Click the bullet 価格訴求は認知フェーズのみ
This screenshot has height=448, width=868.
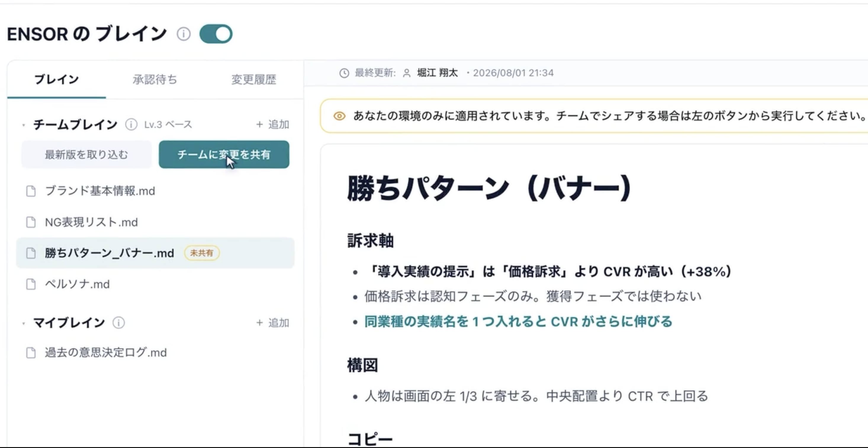pos(533,296)
